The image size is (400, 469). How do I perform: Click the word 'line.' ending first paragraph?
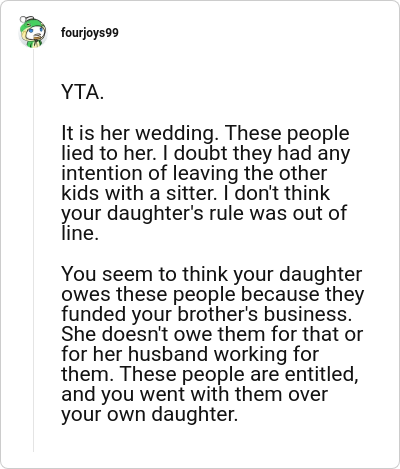tap(80, 233)
